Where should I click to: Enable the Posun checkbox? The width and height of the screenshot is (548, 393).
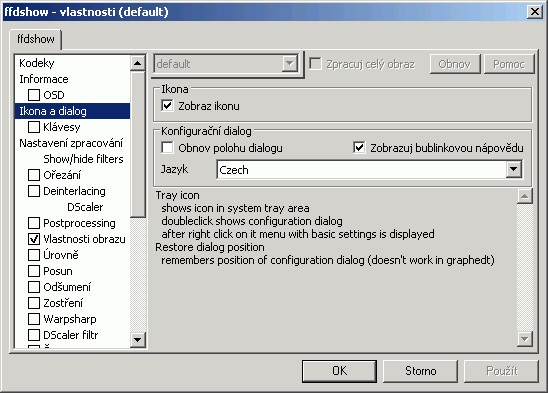click(x=34, y=271)
